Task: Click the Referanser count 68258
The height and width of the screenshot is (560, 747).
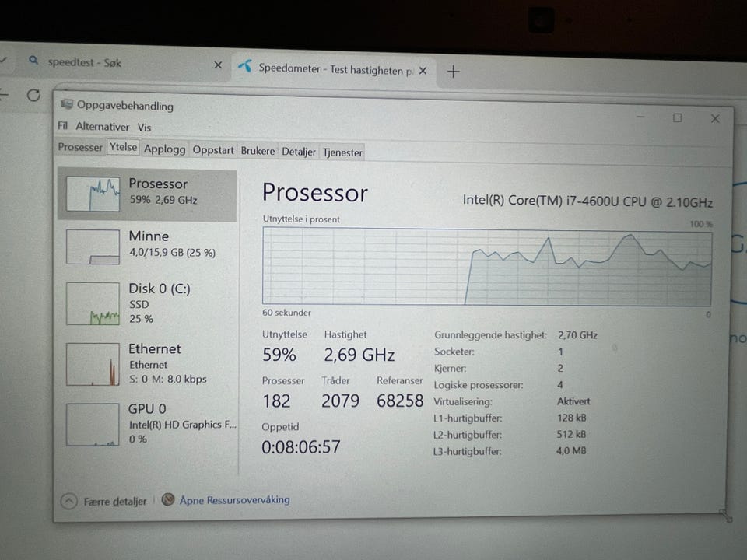Action: [400, 401]
